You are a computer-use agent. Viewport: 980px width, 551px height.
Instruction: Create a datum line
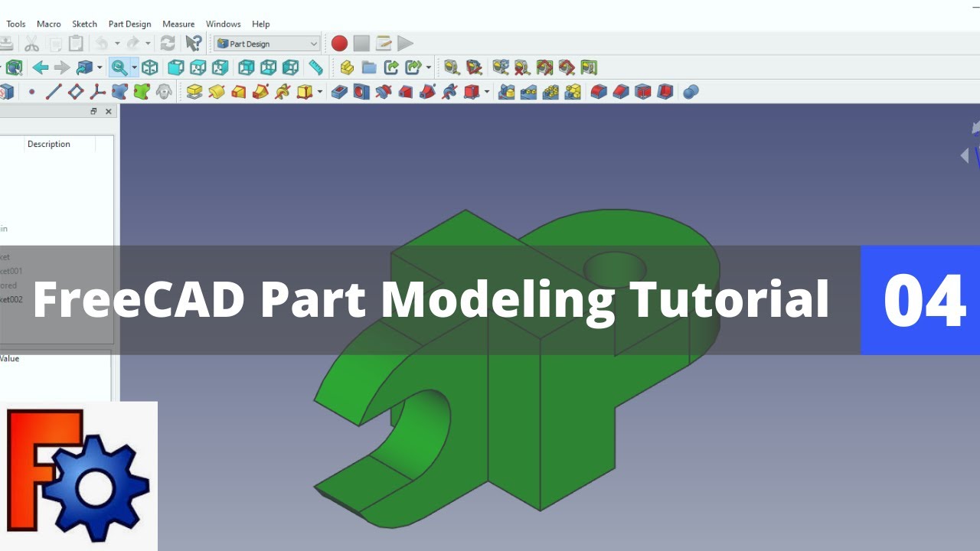(x=54, y=92)
